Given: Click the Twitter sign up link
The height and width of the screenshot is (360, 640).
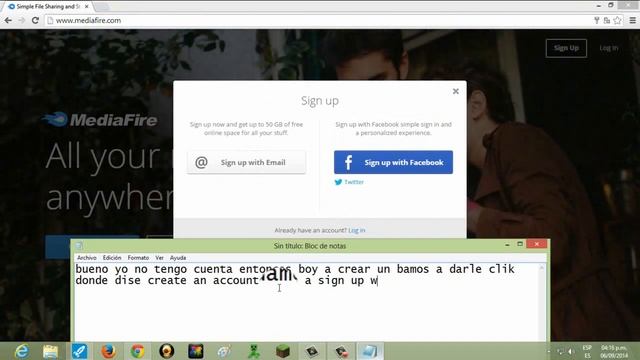Looking at the screenshot, I should click(x=349, y=182).
